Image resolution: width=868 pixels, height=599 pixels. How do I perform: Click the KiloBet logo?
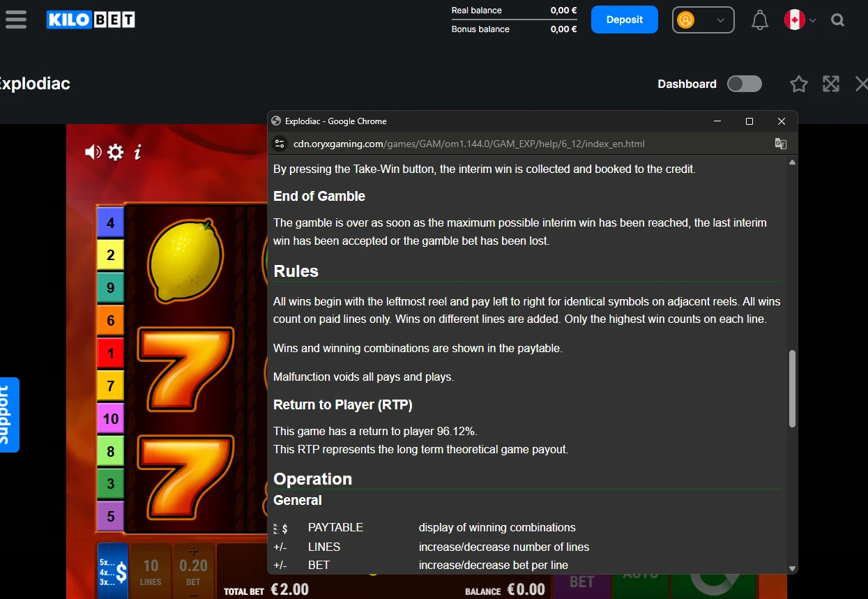click(x=91, y=20)
